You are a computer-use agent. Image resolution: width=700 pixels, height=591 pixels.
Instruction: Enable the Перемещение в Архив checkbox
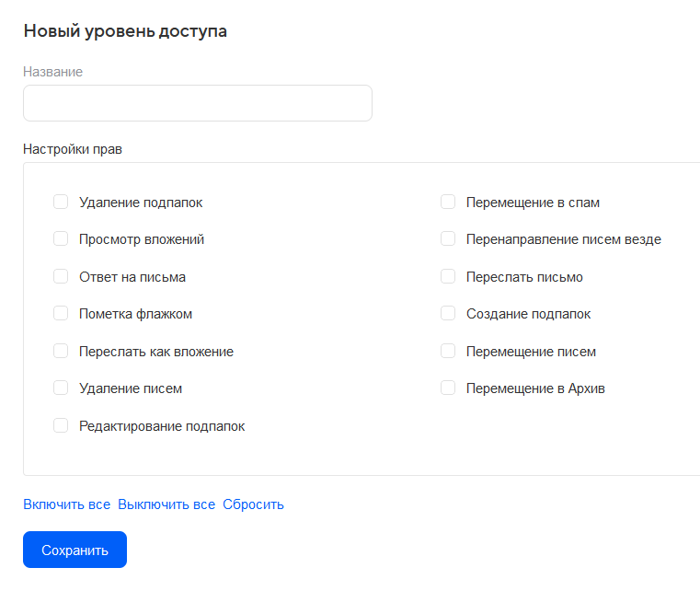(448, 388)
